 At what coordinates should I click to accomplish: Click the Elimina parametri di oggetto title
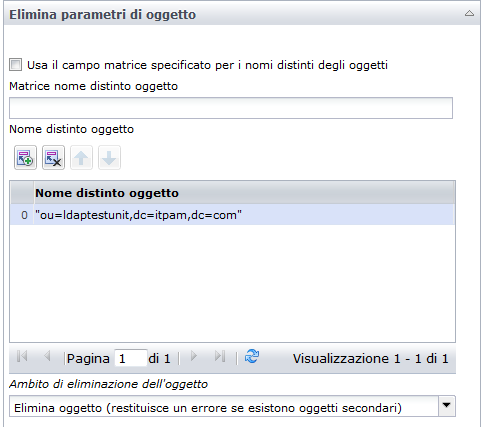pos(102,15)
